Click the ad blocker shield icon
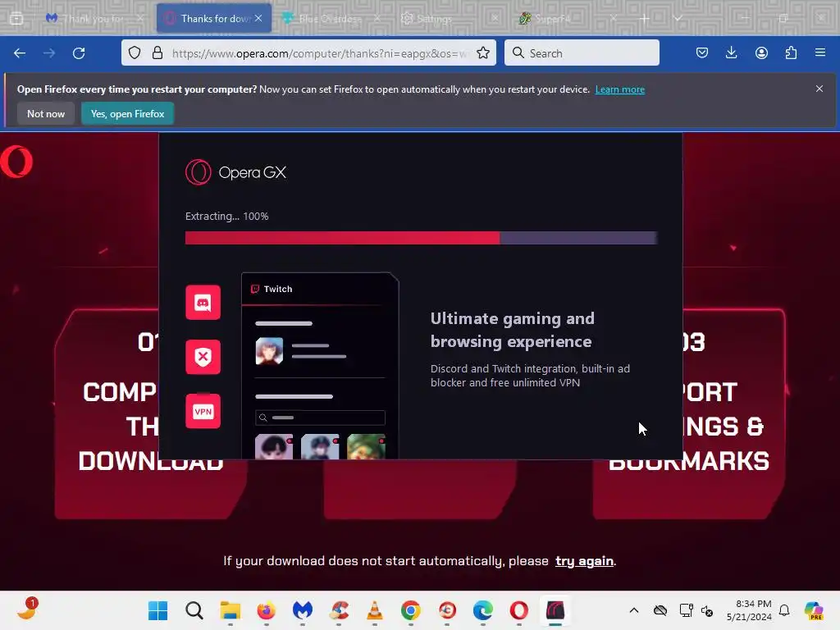840x630 pixels. tap(203, 357)
